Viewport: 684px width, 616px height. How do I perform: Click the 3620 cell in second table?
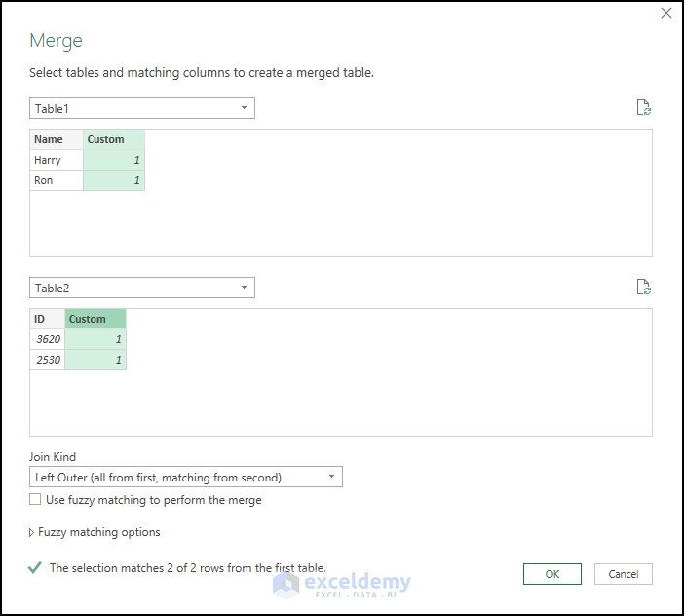[47, 339]
